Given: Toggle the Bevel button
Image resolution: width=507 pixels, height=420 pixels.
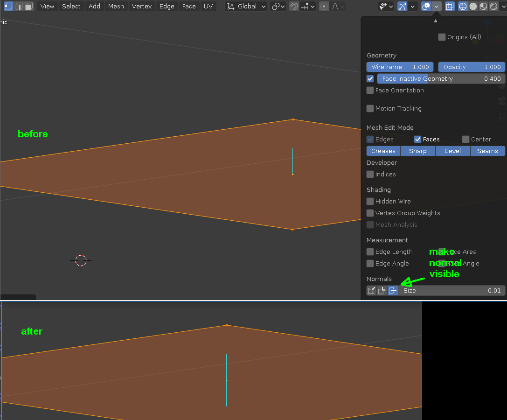Looking at the screenshot, I should (x=453, y=151).
